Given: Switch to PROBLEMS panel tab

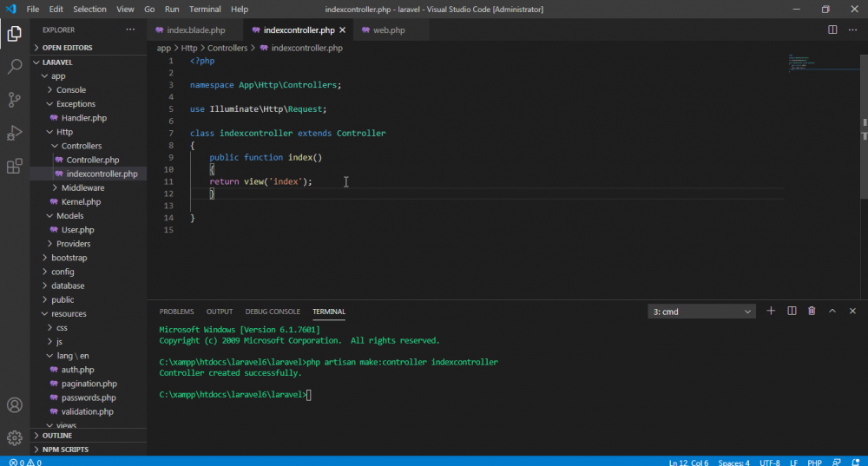Looking at the screenshot, I should click(x=176, y=312).
